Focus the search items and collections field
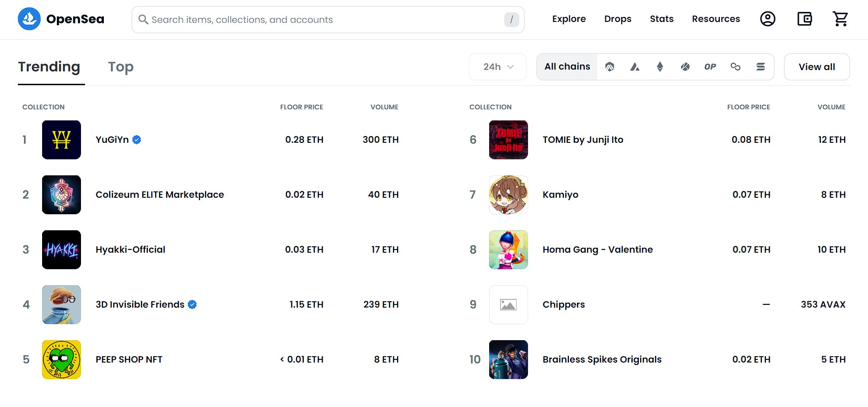The height and width of the screenshot is (407, 868). pos(328,19)
